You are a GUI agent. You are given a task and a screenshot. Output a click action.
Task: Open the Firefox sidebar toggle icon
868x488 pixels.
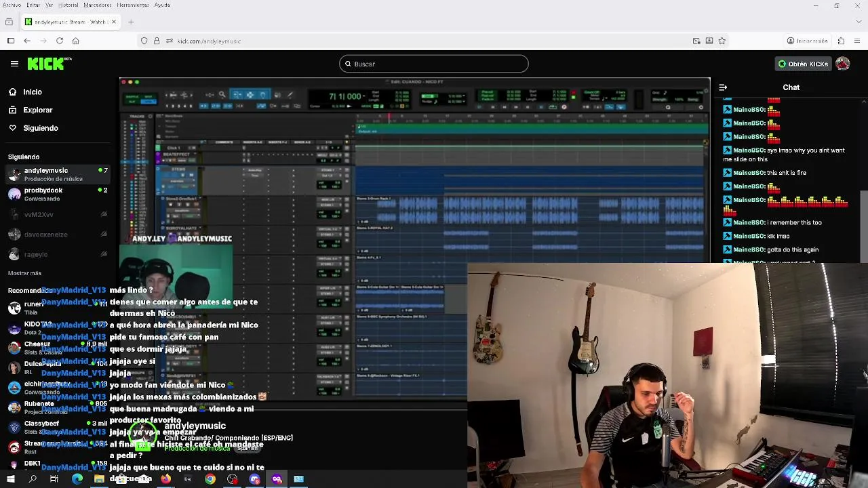point(11,41)
